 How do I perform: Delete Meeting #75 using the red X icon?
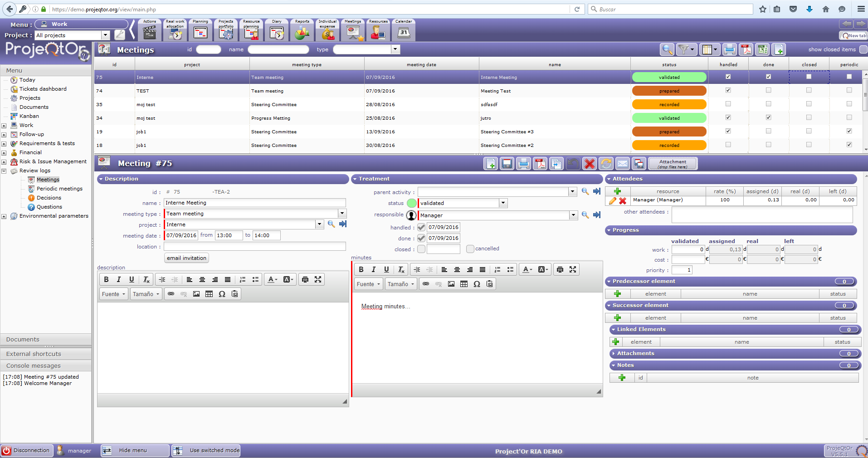(590, 164)
